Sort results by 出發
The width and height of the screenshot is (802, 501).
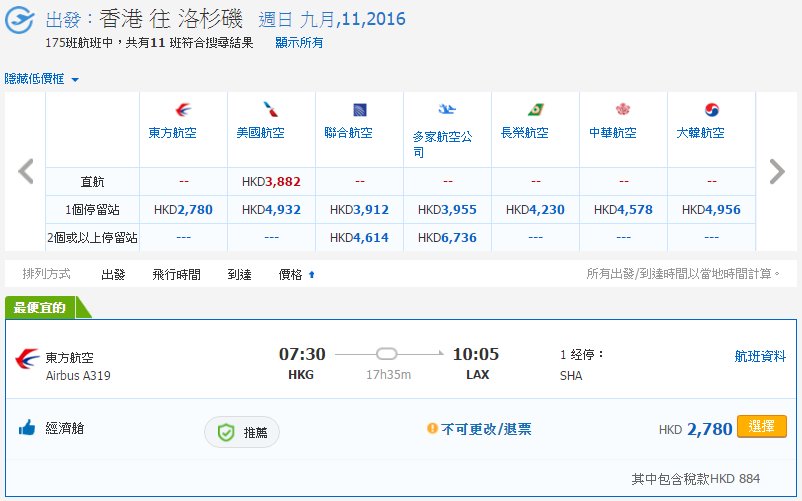pos(113,275)
